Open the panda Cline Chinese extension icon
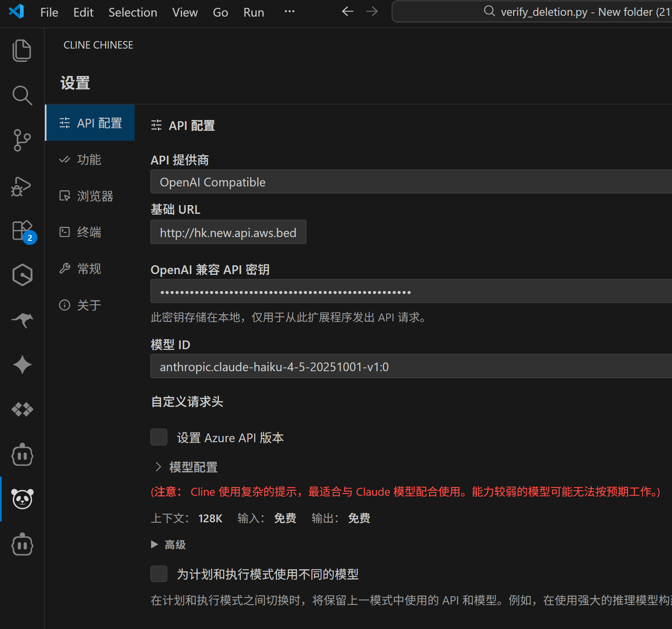 (x=22, y=499)
